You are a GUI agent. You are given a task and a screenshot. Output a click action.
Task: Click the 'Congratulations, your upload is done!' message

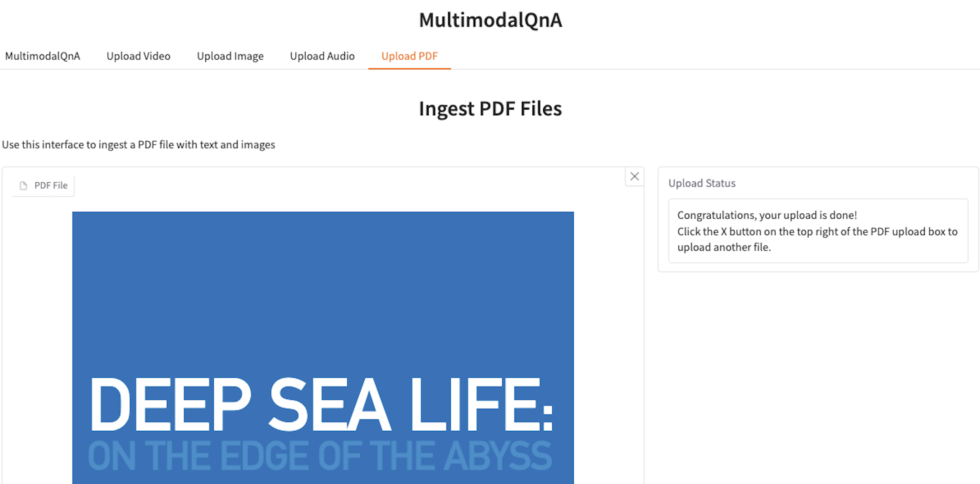click(x=767, y=215)
